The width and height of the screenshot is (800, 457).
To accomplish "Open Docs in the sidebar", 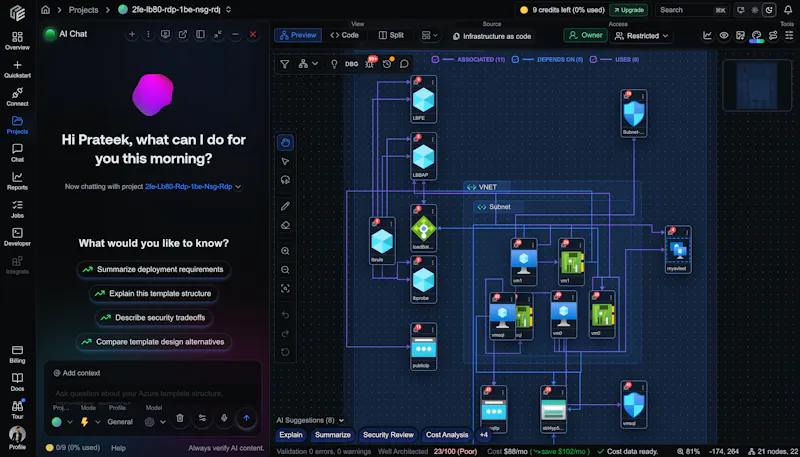I will tap(17, 383).
